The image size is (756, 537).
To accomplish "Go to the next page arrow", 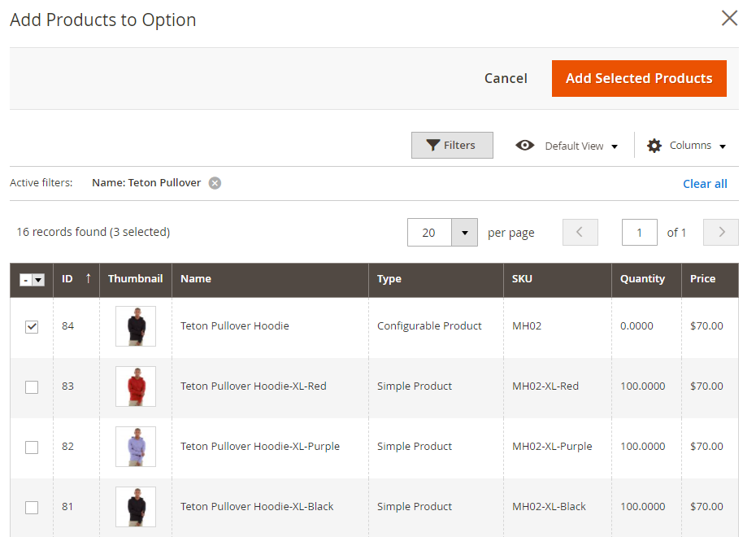I will [720, 233].
